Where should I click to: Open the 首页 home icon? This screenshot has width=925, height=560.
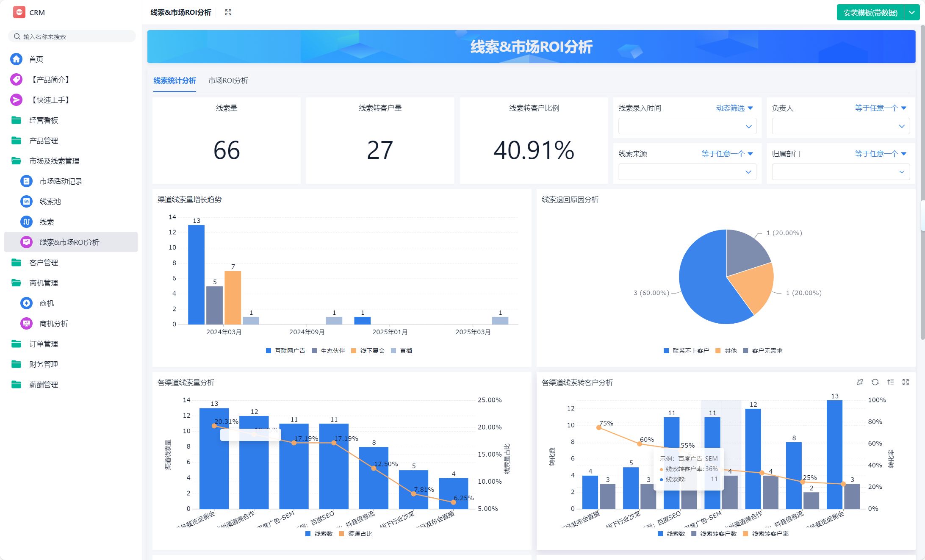coord(17,59)
